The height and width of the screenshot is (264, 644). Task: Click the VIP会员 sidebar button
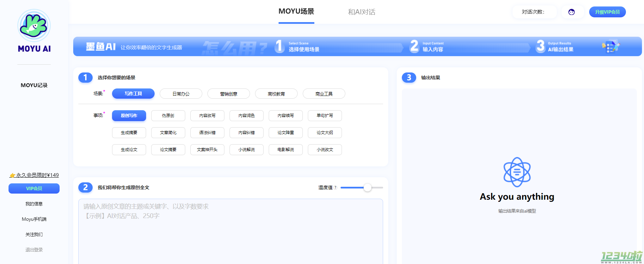click(34, 188)
